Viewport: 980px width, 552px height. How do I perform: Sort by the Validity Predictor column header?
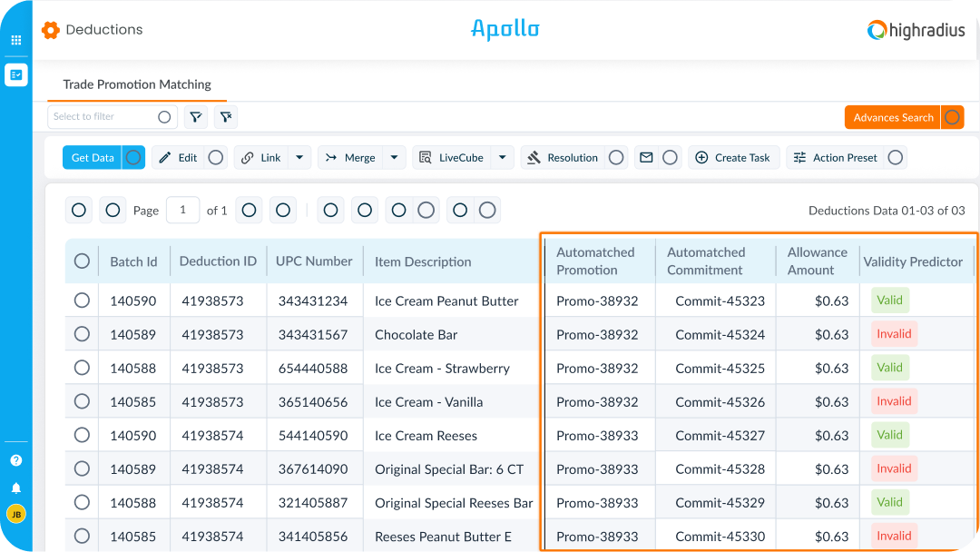(x=913, y=261)
